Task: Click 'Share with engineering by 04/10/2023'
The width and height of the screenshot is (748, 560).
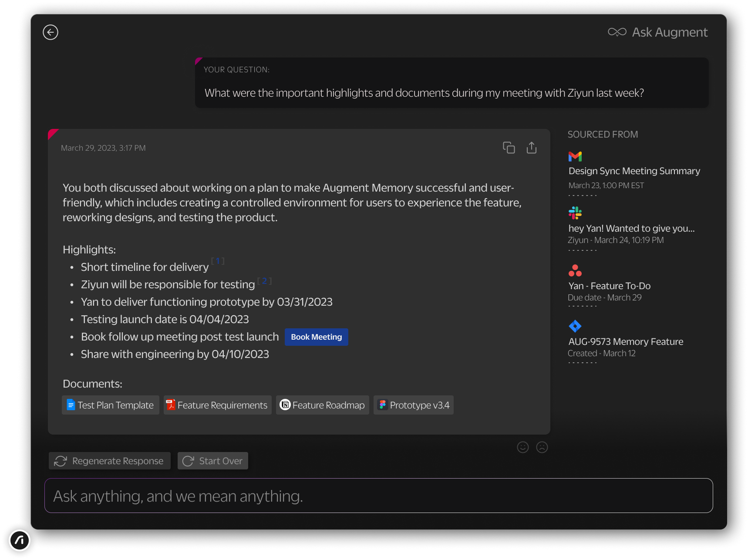Action: [x=175, y=354]
